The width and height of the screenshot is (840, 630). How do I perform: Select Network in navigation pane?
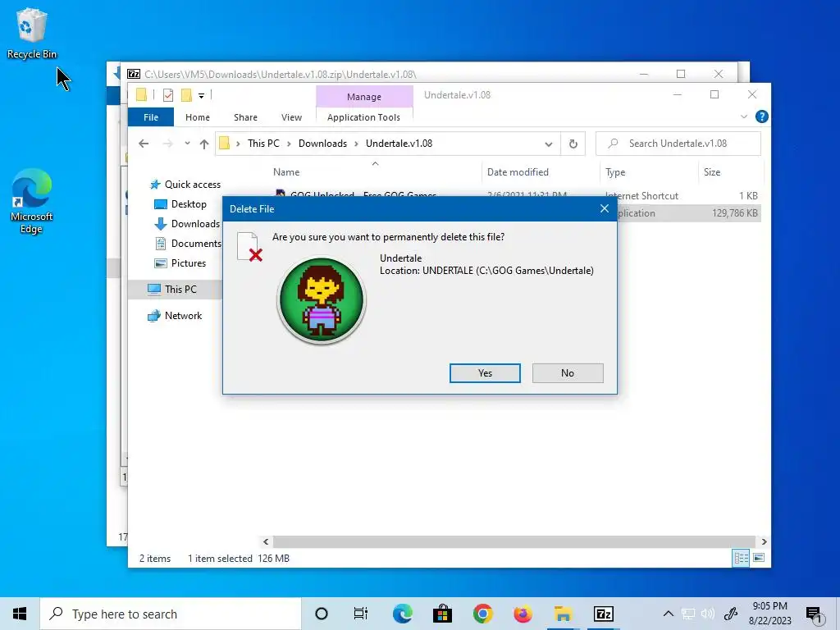point(175,316)
